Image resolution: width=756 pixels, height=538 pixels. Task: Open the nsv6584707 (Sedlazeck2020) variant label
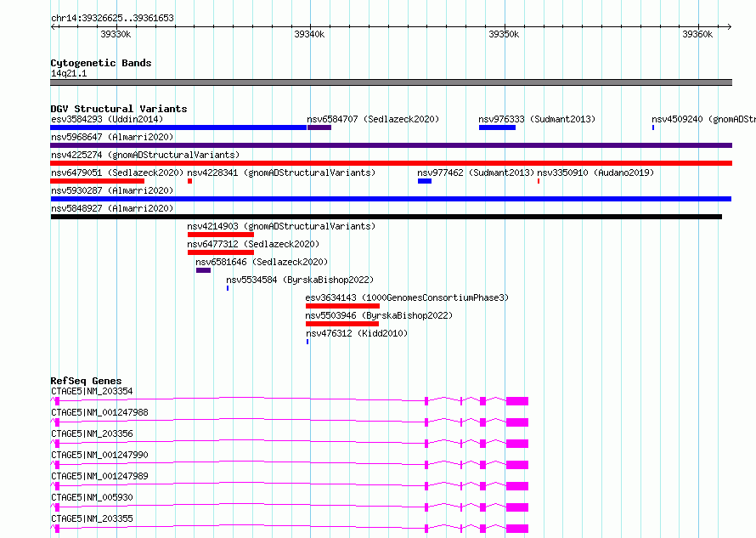(x=373, y=119)
